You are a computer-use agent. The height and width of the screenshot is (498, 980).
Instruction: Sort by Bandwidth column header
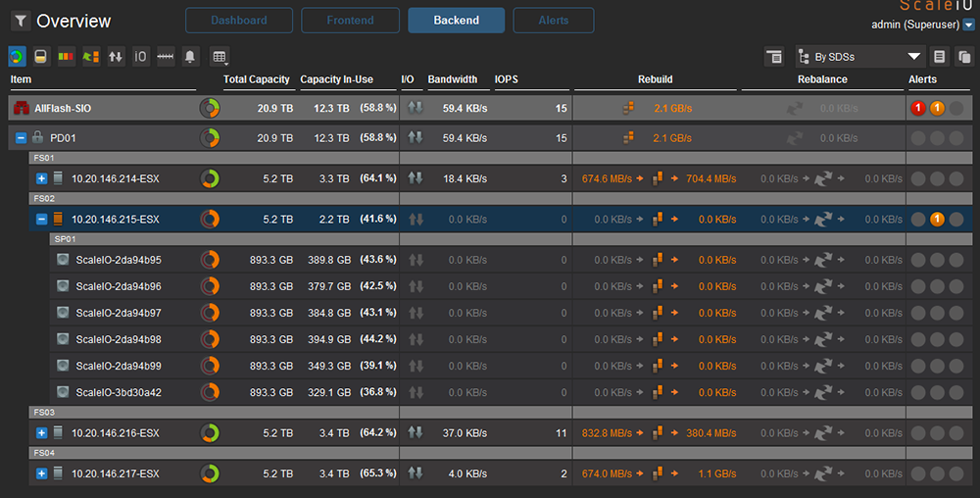pyautogui.click(x=453, y=79)
